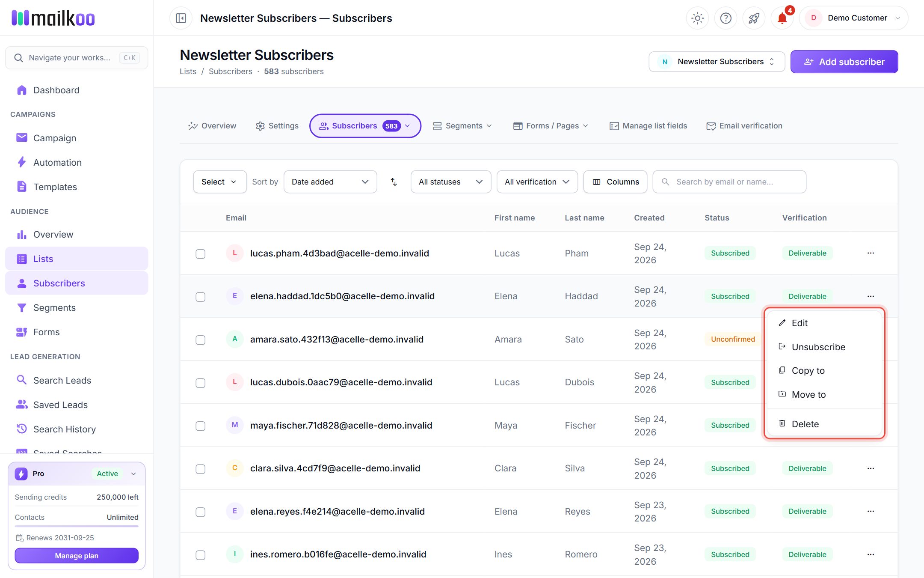
Task: Reverse sort order with the arrows icon
Action: tap(394, 182)
